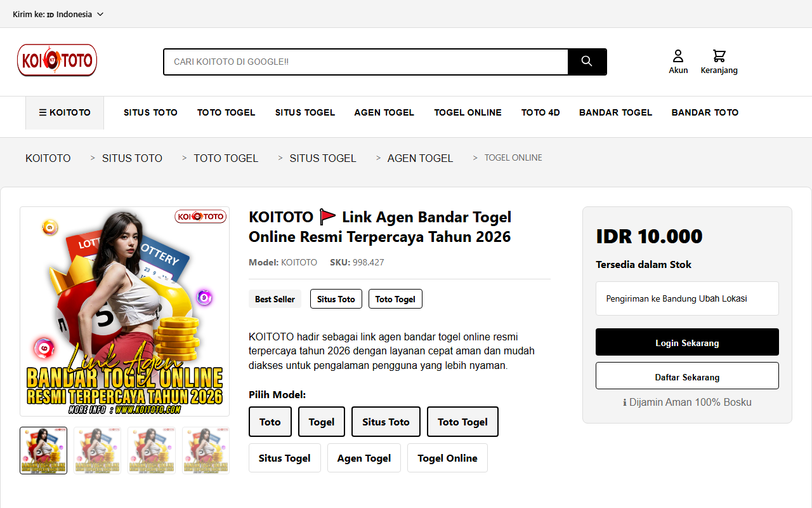Choose the Toto model option
This screenshot has height=508, width=812.
[x=270, y=422]
